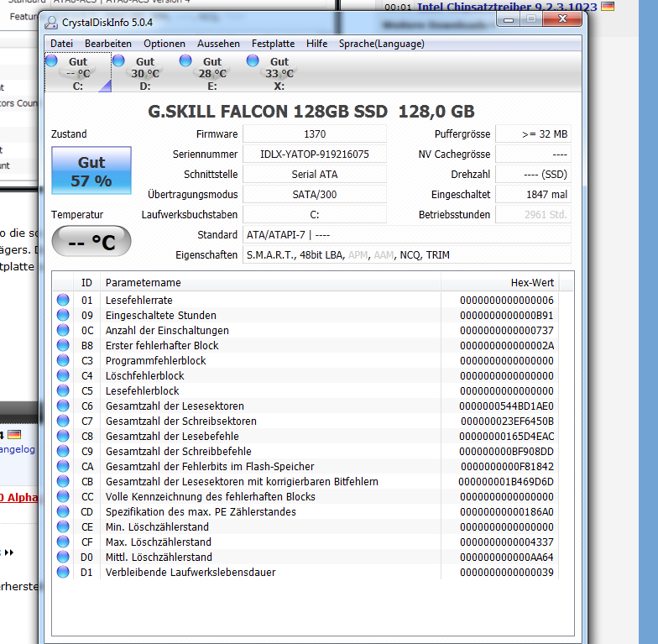Click the Firmware value 1370
Screen dimensions: 658x644
[314, 134]
